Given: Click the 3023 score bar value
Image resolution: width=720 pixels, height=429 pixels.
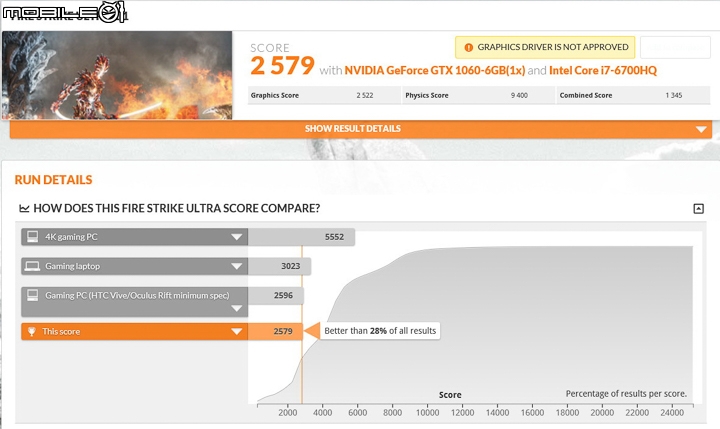Looking at the screenshot, I should pos(291,266).
